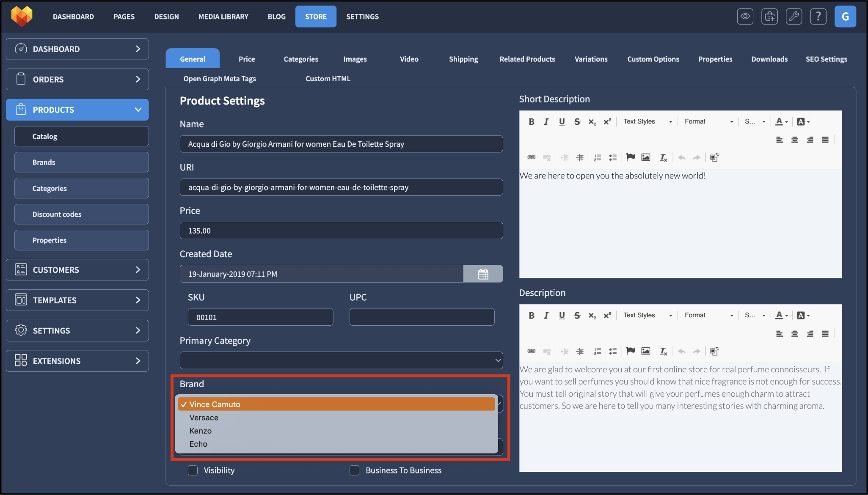
Task: Open Extensions sidebar section
Action: click(x=77, y=361)
